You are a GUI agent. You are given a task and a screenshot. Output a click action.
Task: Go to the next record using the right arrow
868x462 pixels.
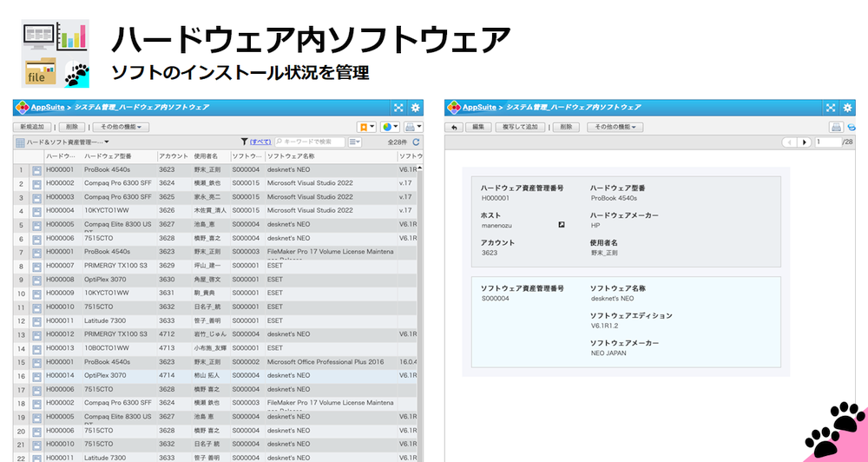pos(805,142)
